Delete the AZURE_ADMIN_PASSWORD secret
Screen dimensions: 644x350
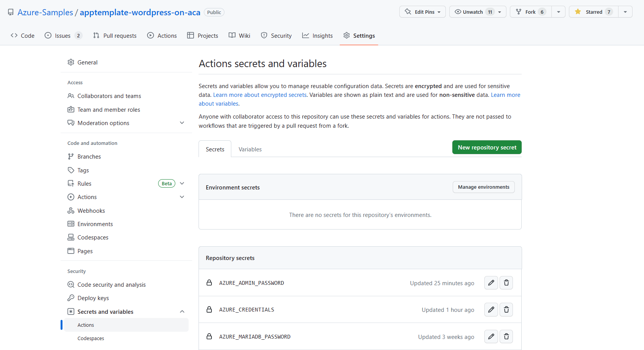coord(506,283)
